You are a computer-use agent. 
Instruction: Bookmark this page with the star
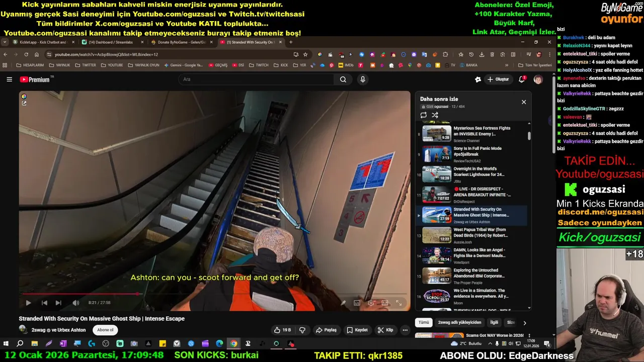[305, 54]
